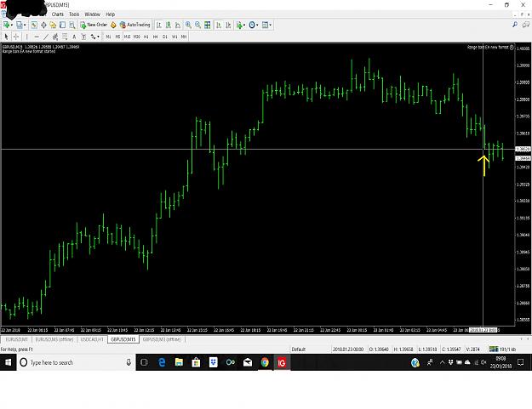Open Microsoft Edge from taskbar
532x409 pixels.
coord(162,362)
